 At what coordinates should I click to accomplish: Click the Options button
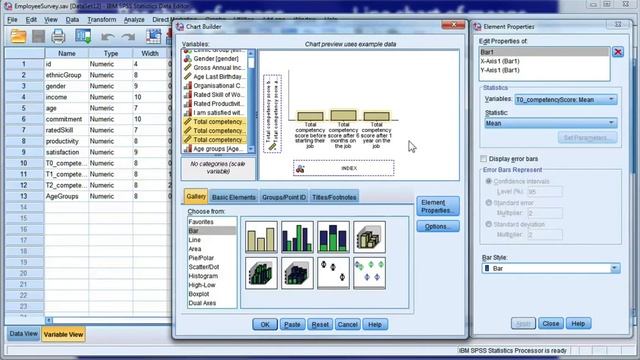point(438,227)
